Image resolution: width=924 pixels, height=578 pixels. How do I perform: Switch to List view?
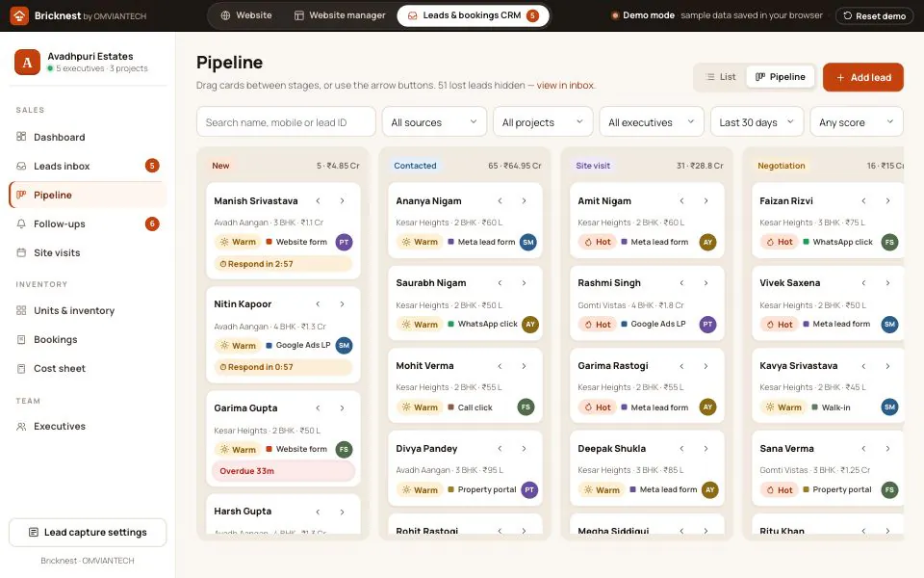pos(721,77)
